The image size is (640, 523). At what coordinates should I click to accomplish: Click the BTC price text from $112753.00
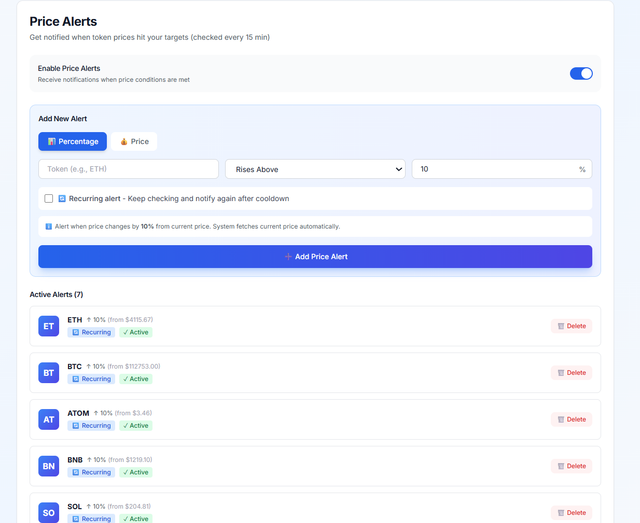pyautogui.click(x=133, y=366)
